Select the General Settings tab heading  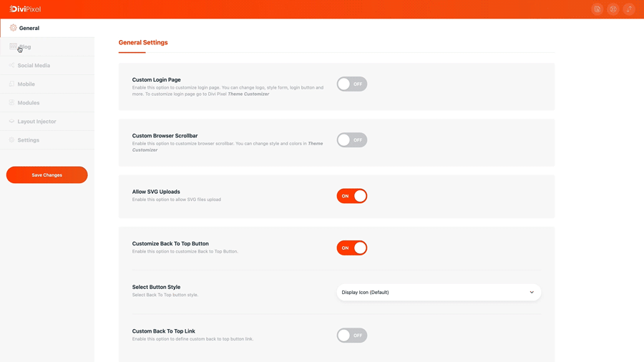(143, 42)
